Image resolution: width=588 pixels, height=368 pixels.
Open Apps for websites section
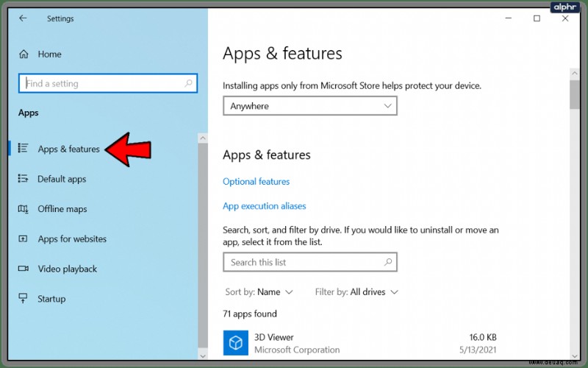click(x=72, y=238)
